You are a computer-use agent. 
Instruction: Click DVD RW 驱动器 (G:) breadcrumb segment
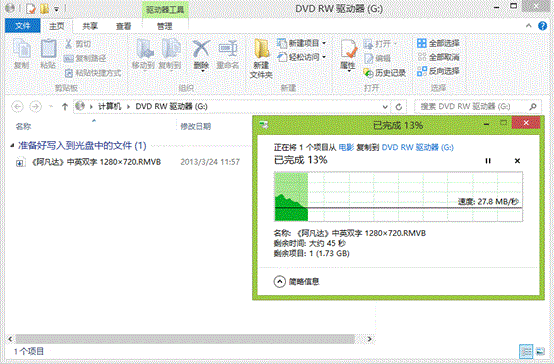click(x=171, y=106)
